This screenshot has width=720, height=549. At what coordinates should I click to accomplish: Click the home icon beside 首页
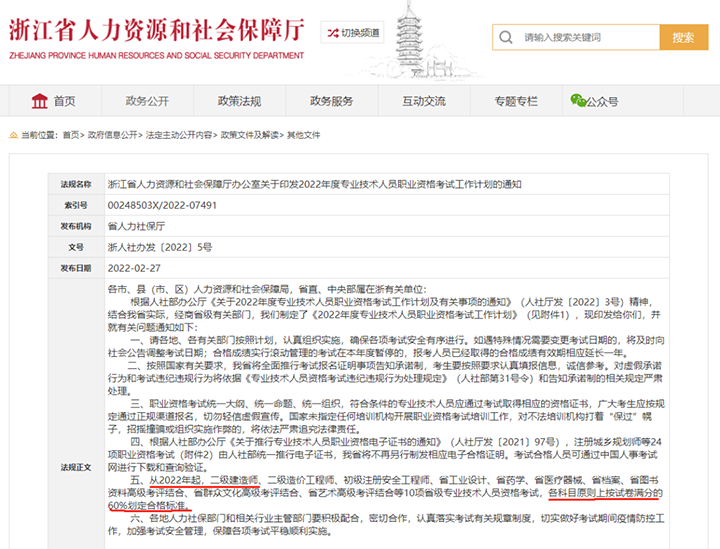[39, 101]
